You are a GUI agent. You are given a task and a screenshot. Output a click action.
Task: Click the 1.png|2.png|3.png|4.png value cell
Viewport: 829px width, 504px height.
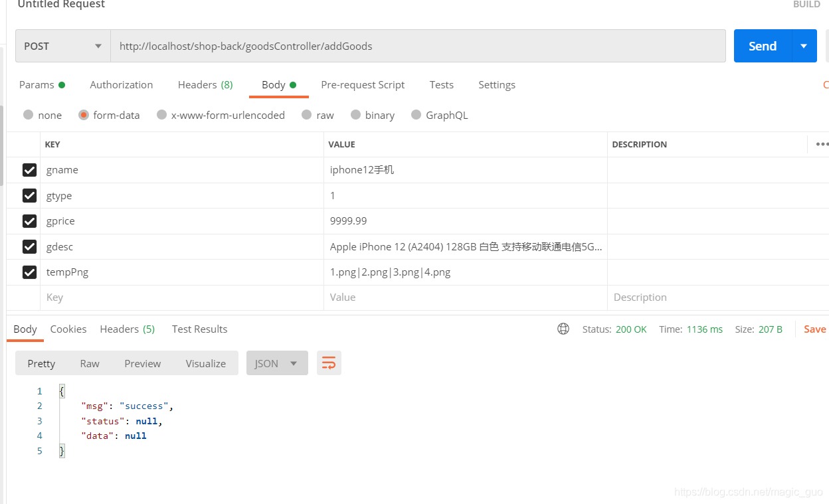[466, 272]
